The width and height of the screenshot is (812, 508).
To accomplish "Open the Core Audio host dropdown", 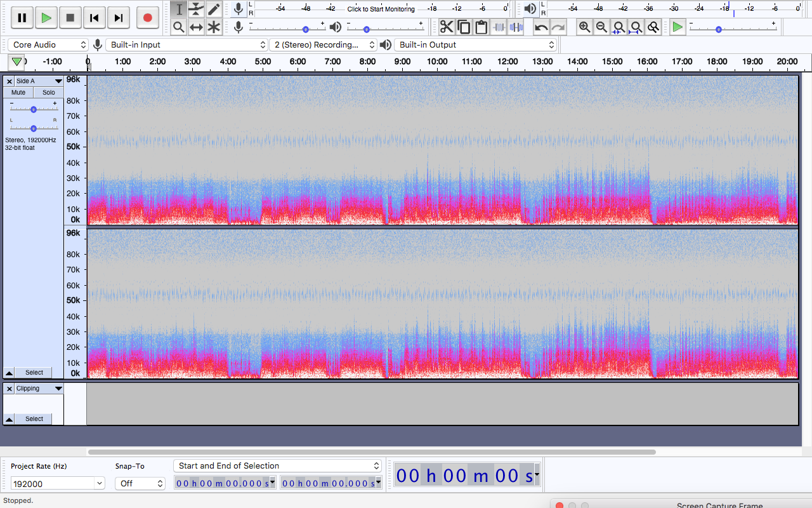I will click(48, 44).
